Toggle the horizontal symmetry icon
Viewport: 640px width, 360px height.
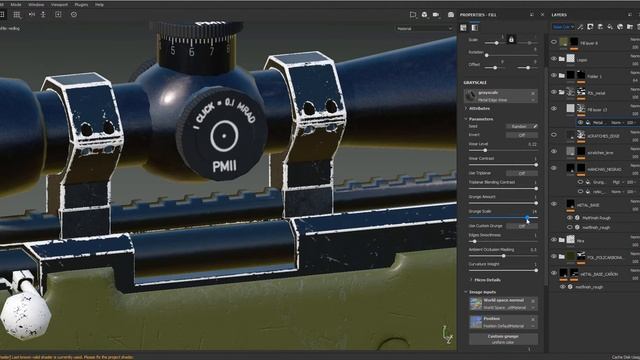pos(31,14)
